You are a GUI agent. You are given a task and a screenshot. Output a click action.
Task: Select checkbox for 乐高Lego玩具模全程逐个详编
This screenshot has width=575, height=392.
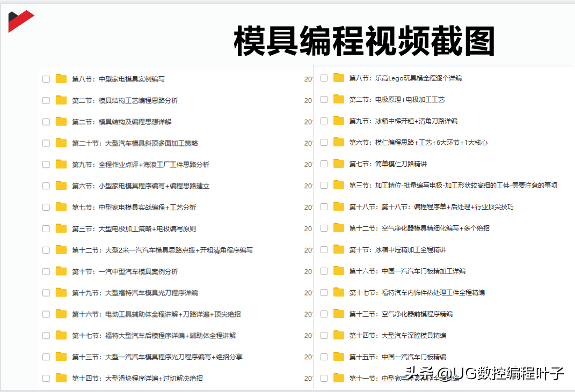324,78
